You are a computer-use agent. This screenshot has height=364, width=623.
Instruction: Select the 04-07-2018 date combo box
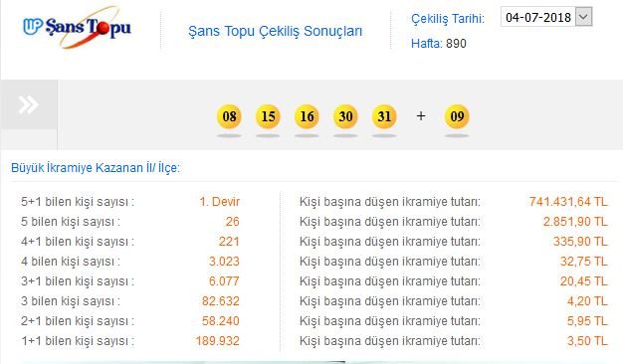click(x=546, y=17)
